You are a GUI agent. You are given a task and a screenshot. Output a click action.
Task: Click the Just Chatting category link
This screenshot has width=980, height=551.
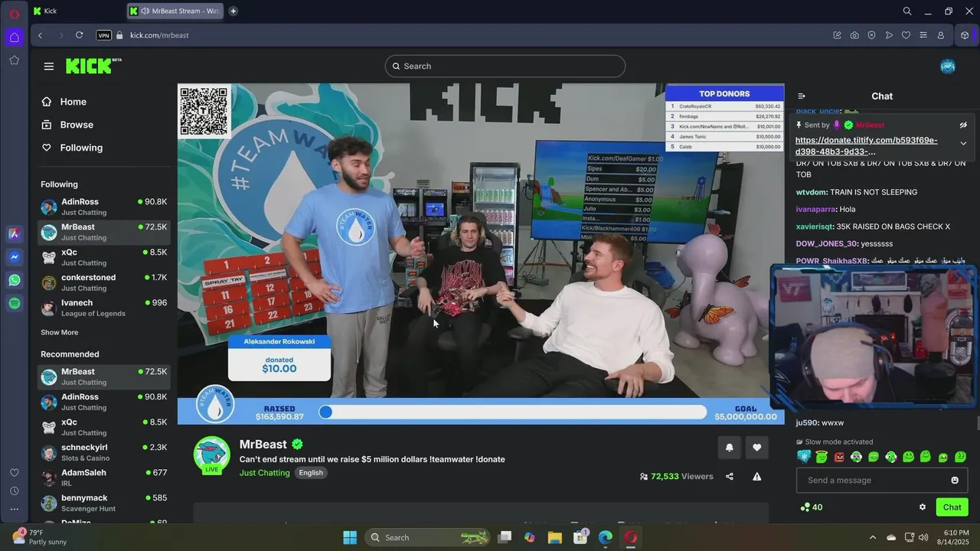[265, 473]
